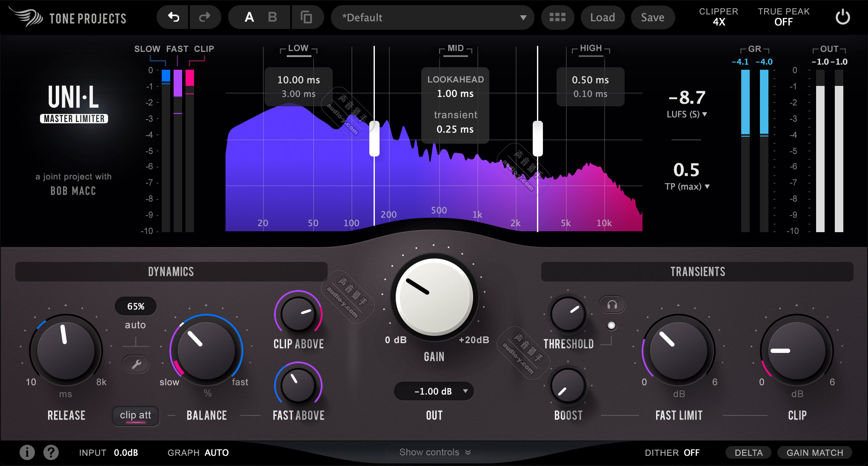Toggle the DELTA monitoring button

click(748, 453)
